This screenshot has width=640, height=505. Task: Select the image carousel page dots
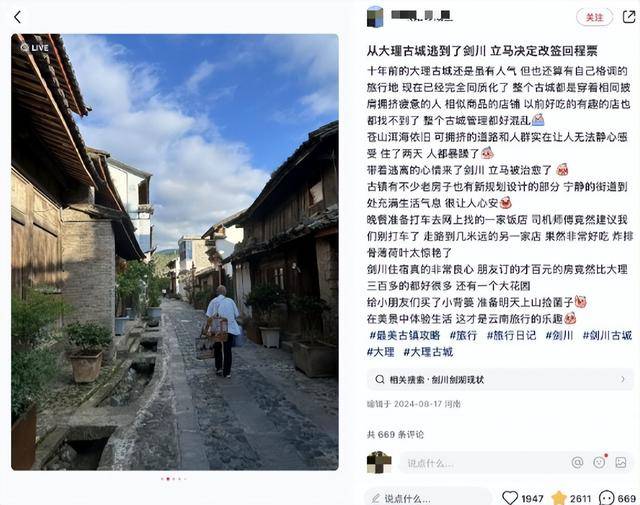tap(173, 478)
